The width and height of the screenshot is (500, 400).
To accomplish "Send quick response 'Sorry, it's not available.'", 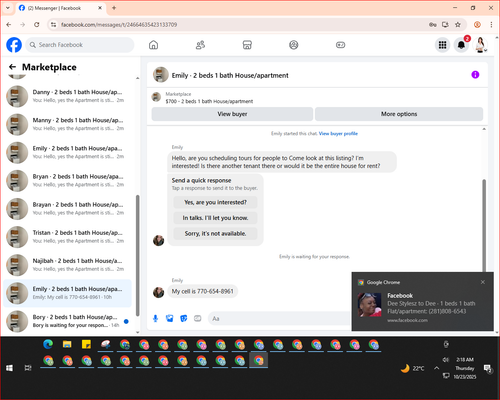I will click(215, 234).
